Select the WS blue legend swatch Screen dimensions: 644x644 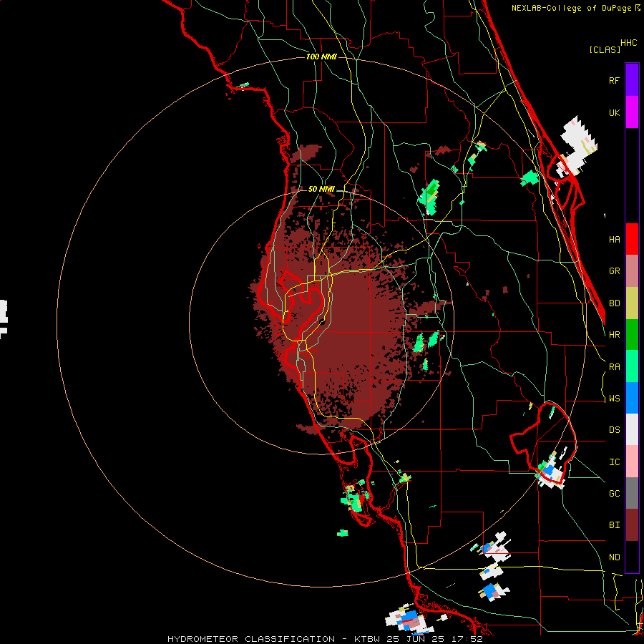pyautogui.click(x=632, y=398)
